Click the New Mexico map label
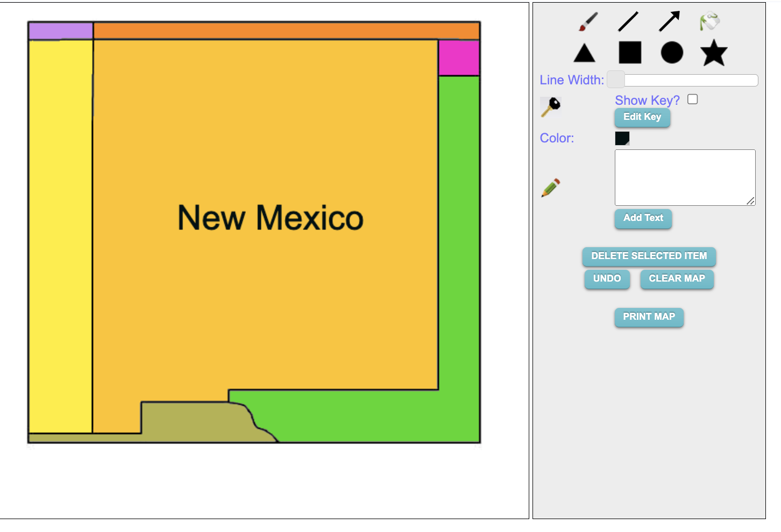 (271, 218)
